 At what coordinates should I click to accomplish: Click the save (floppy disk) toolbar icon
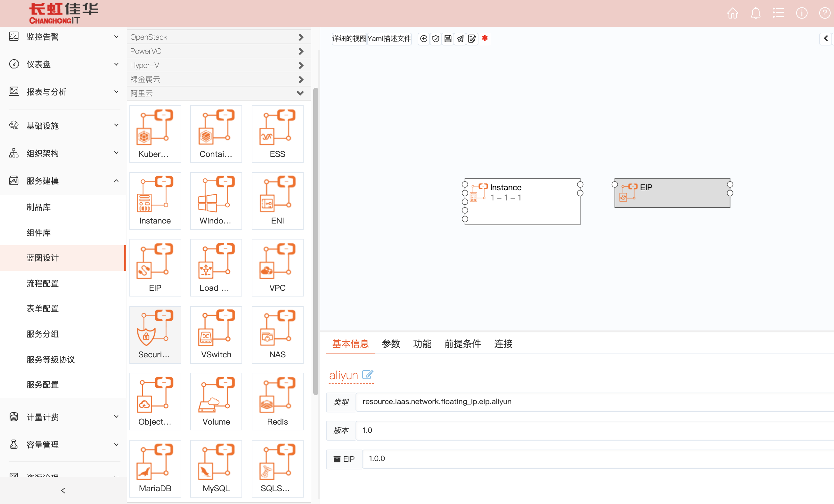point(448,39)
